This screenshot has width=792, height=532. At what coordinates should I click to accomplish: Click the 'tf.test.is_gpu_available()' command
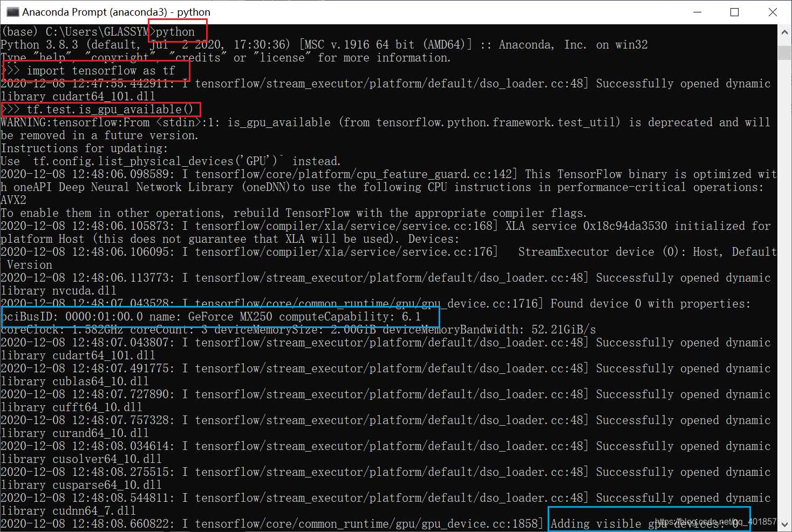[110, 110]
